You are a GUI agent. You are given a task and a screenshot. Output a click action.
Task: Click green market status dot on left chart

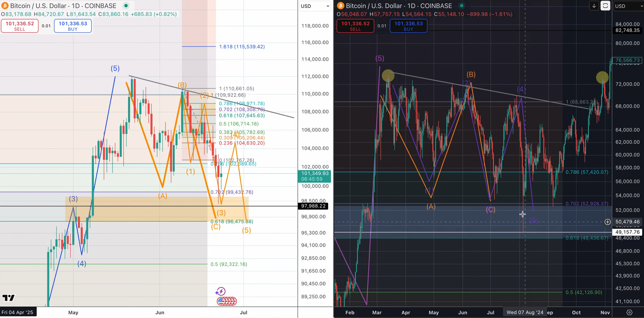(x=126, y=6)
